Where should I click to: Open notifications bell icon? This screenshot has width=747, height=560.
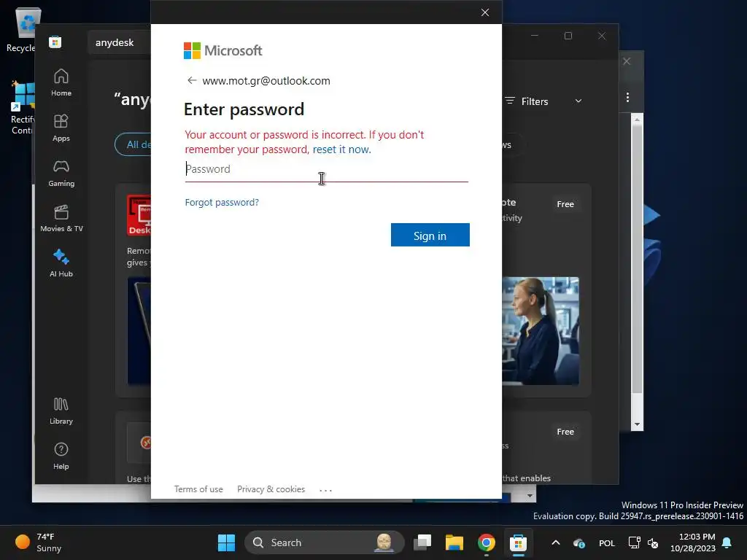727,542
